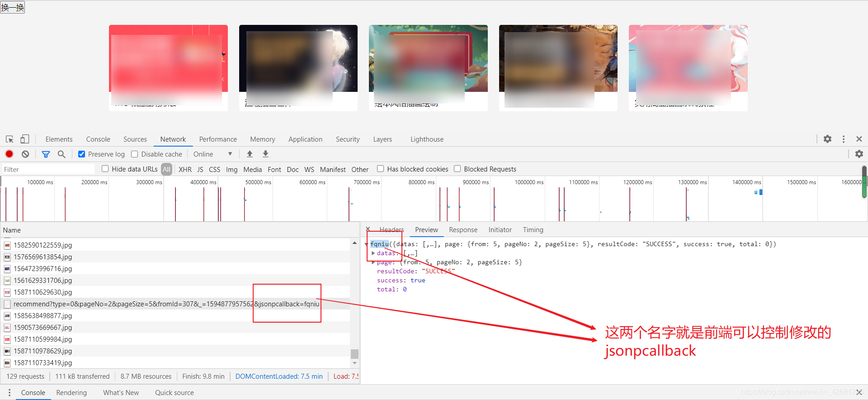Click file icon of 1582590122559.jpg

pos(7,245)
